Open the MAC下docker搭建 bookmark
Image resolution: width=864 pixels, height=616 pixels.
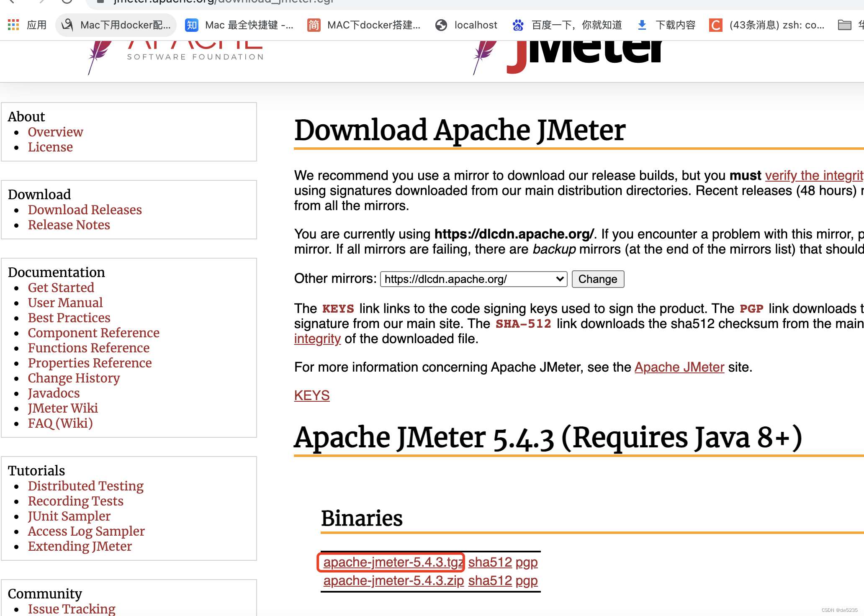364,25
